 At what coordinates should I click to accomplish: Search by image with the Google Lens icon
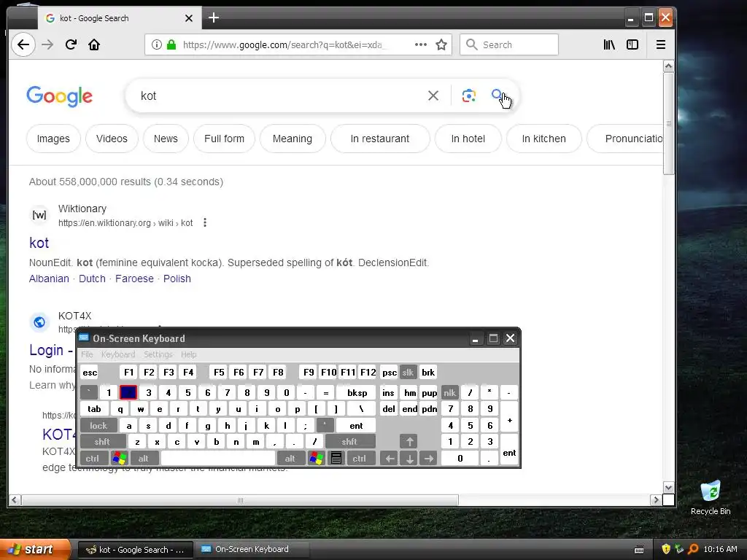[469, 96]
